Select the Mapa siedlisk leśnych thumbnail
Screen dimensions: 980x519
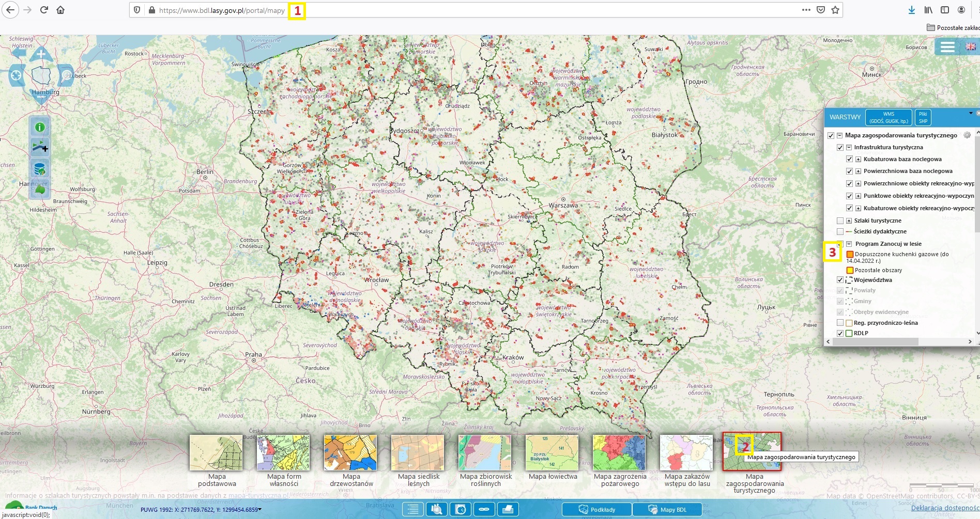click(418, 452)
